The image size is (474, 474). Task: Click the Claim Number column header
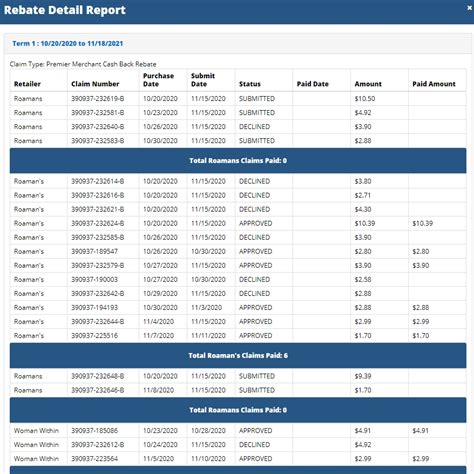point(95,84)
